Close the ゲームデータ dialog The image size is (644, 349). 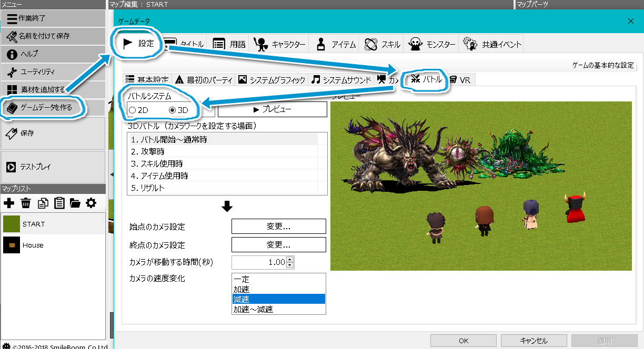pyautogui.click(x=631, y=21)
